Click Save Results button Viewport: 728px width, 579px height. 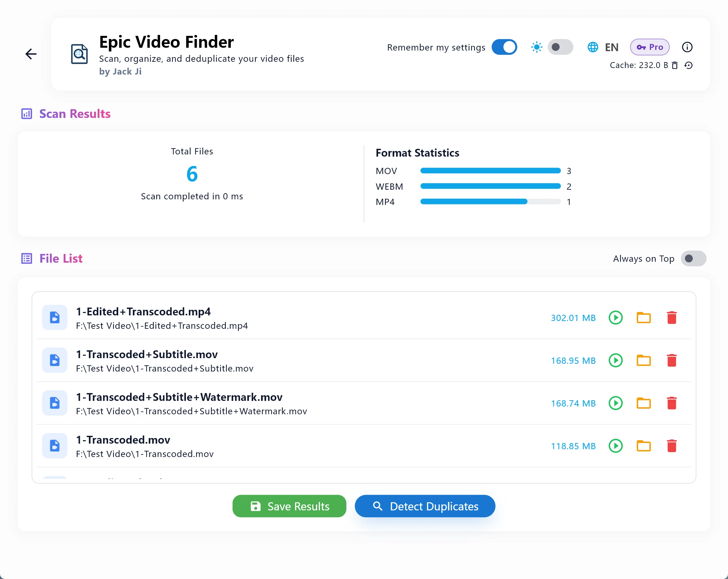(x=289, y=506)
